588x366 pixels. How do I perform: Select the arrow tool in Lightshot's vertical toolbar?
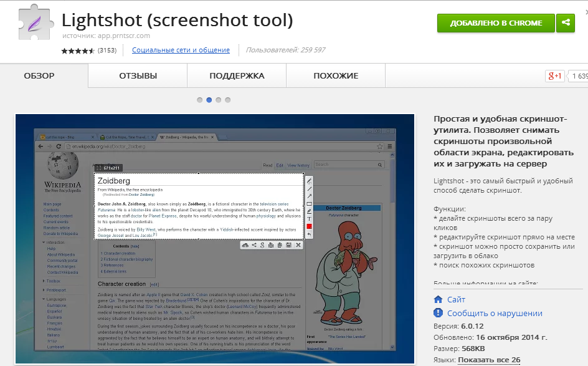point(309,196)
